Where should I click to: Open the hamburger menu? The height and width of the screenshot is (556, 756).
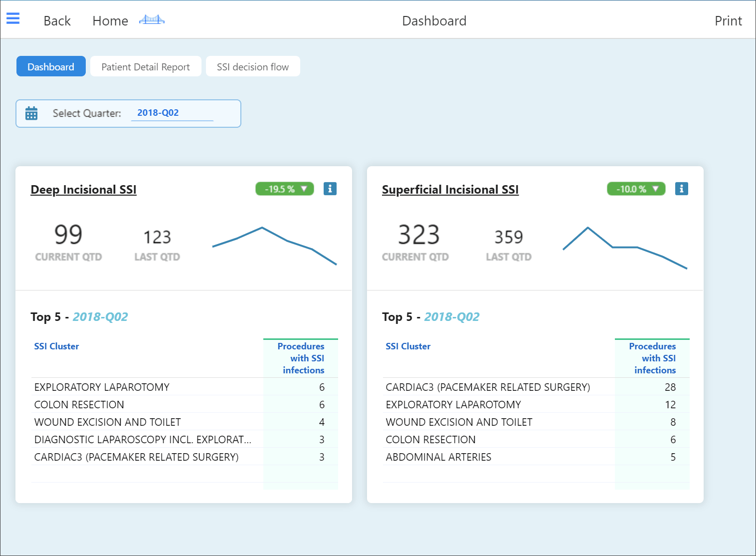pos(13,18)
